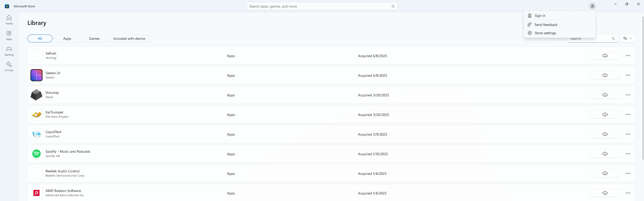644x201 pixels.
Task: Select Send feedback menu entry
Action: (x=546, y=25)
